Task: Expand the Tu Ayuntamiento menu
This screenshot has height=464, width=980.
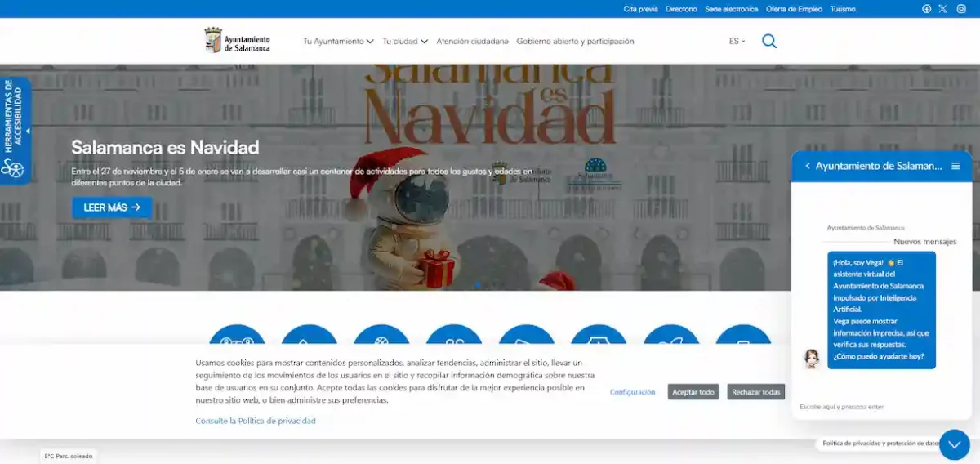Action: (x=338, y=42)
